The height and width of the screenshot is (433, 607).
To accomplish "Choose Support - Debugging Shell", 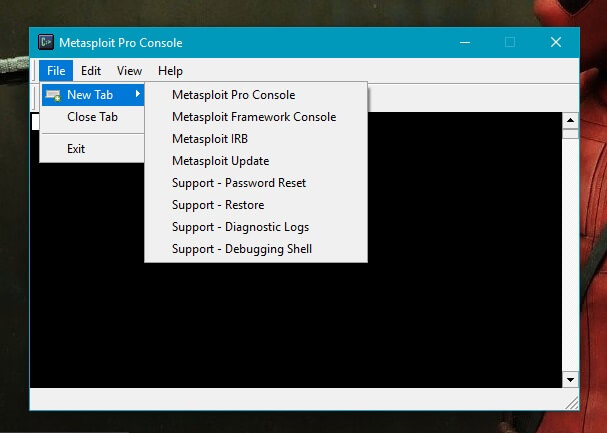I will [256, 249].
